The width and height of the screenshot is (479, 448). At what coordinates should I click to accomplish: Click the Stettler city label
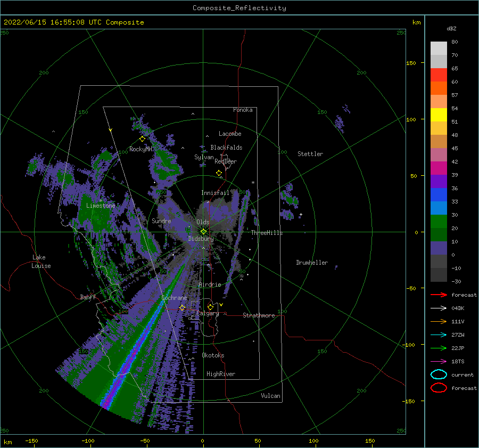[310, 154]
